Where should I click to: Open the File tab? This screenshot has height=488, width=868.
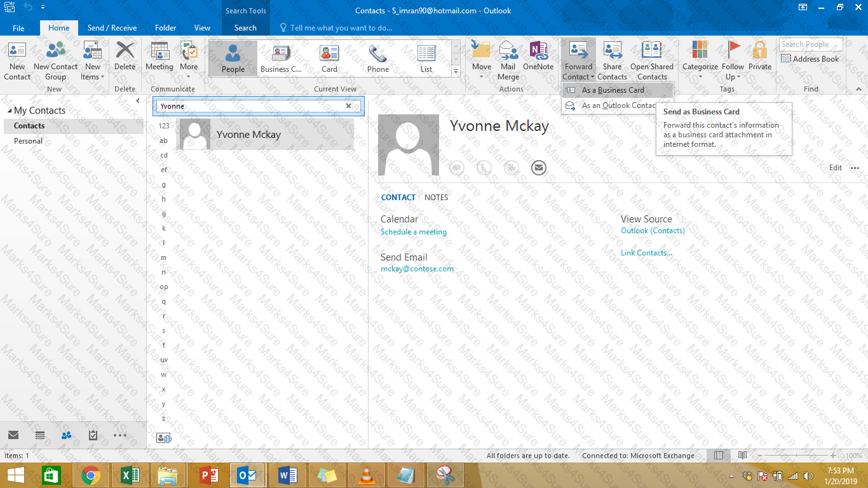click(18, 28)
